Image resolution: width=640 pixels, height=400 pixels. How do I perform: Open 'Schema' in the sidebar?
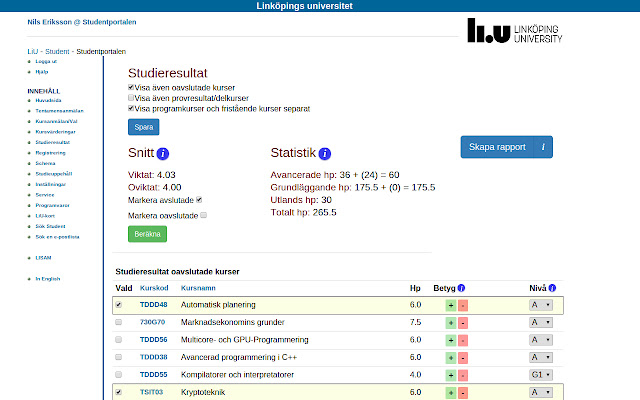45,163
